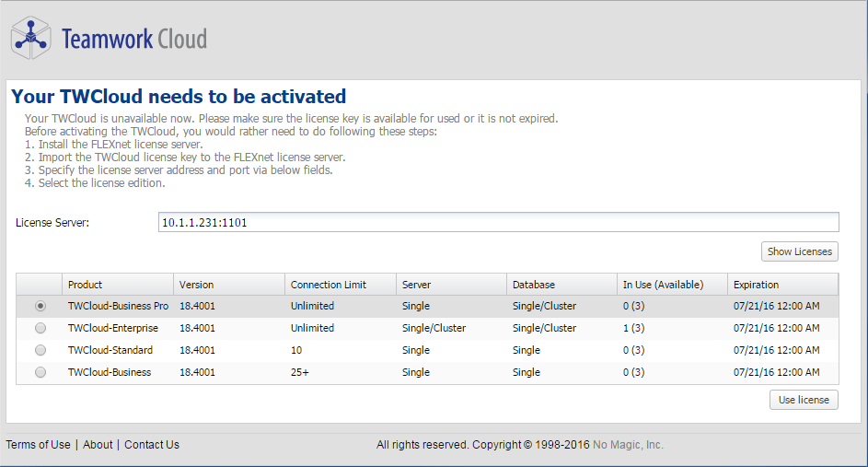The width and height of the screenshot is (868, 467).
Task: Choose the TWCloud-Standard license radio button
Action: (x=40, y=350)
